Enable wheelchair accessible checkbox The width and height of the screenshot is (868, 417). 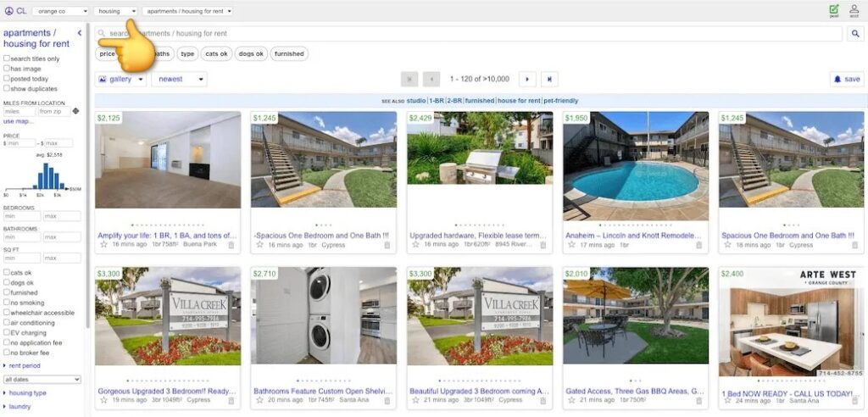(x=7, y=313)
